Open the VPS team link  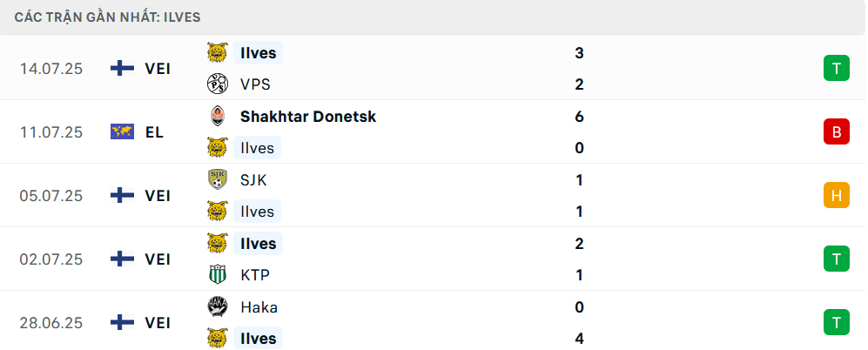(x=255, y=84)
